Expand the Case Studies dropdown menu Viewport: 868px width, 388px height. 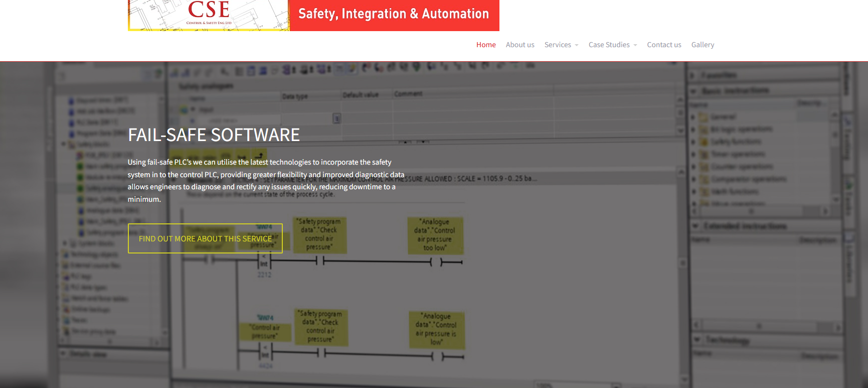pos(612,45)
